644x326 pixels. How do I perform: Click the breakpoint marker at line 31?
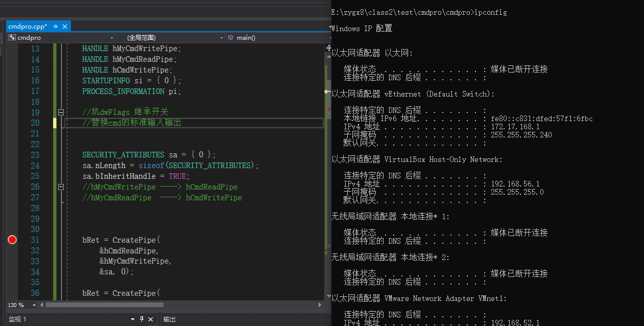12,240
